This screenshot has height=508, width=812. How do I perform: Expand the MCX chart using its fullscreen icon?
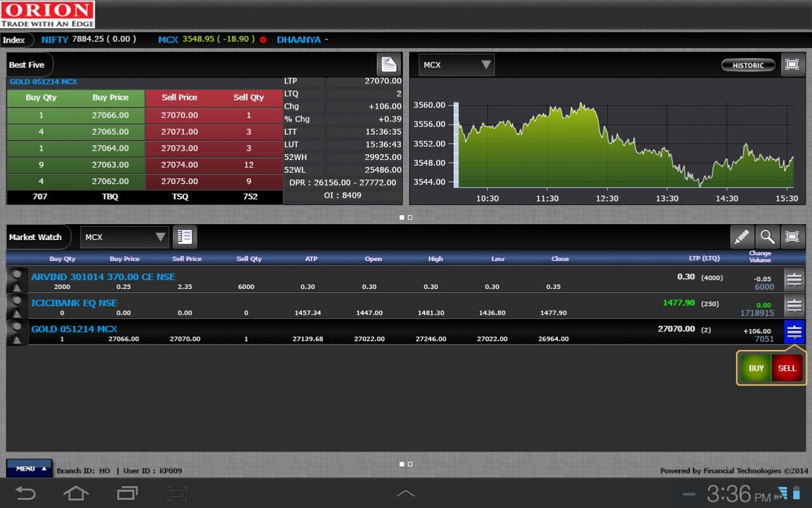792,64
